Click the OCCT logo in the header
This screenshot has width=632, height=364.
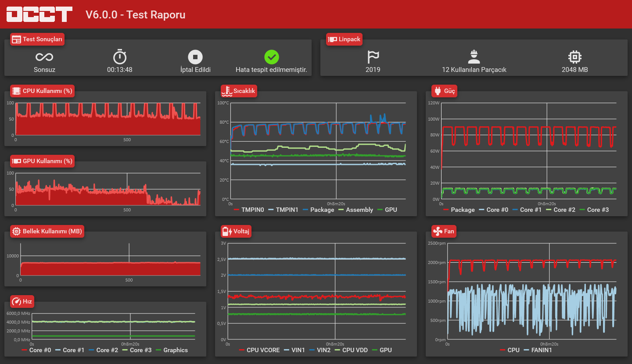coord(39,14)
